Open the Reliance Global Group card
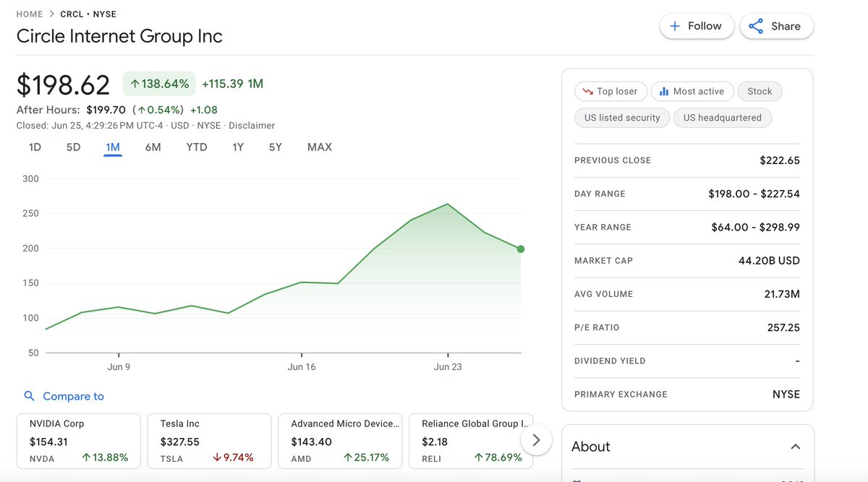The height and width of the screenshot is (482, 868). coord(471,440)
